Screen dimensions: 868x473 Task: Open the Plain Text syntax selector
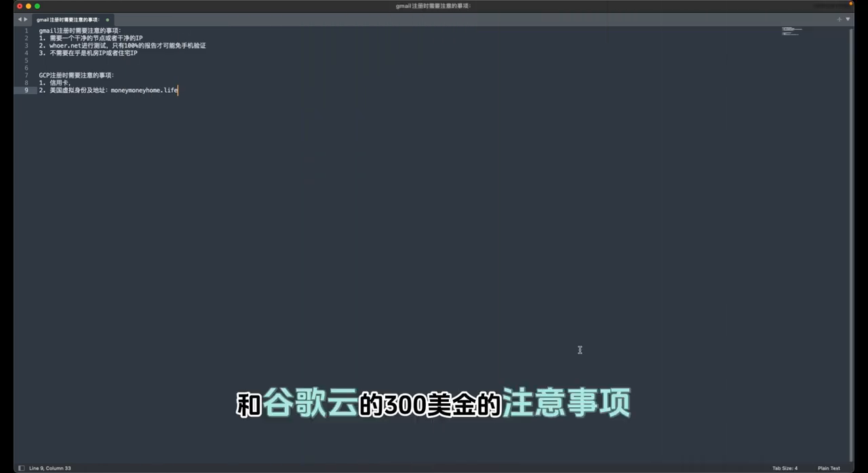(x=829, y=468)
